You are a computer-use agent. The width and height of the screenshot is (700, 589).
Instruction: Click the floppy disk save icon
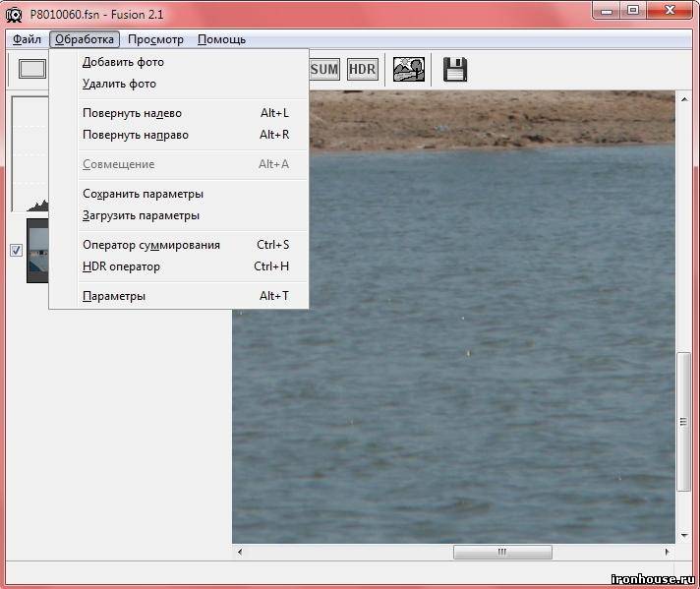[454, 69]
